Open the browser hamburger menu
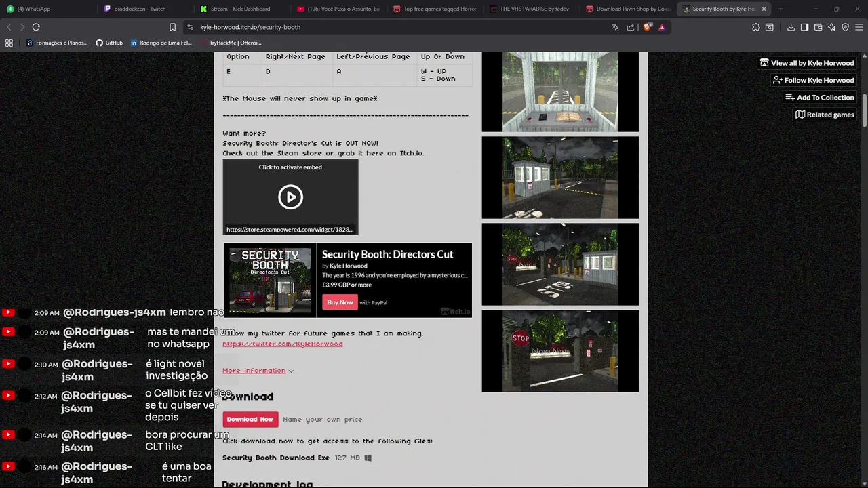 tap(859, 27)
